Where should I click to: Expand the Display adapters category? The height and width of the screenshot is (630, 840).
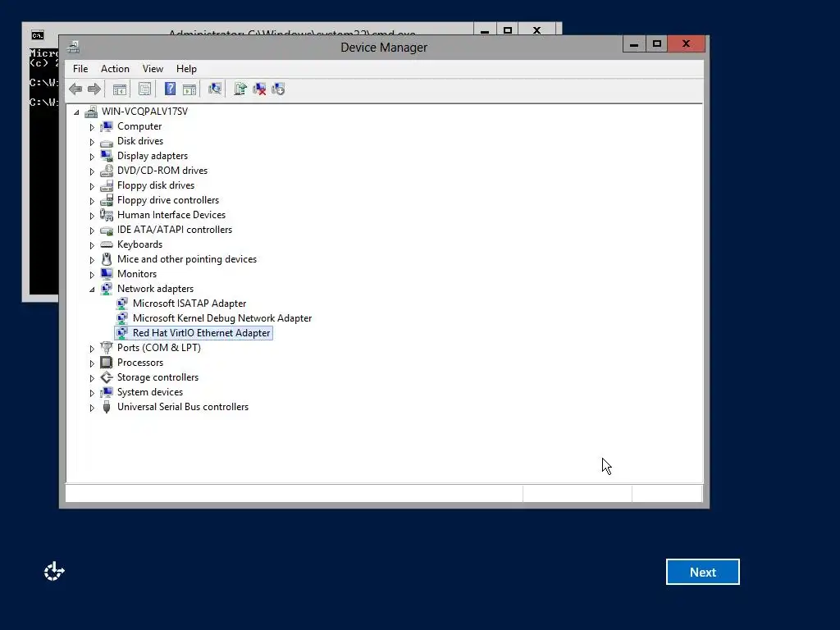pyautogui.click(x=92, y=157)
